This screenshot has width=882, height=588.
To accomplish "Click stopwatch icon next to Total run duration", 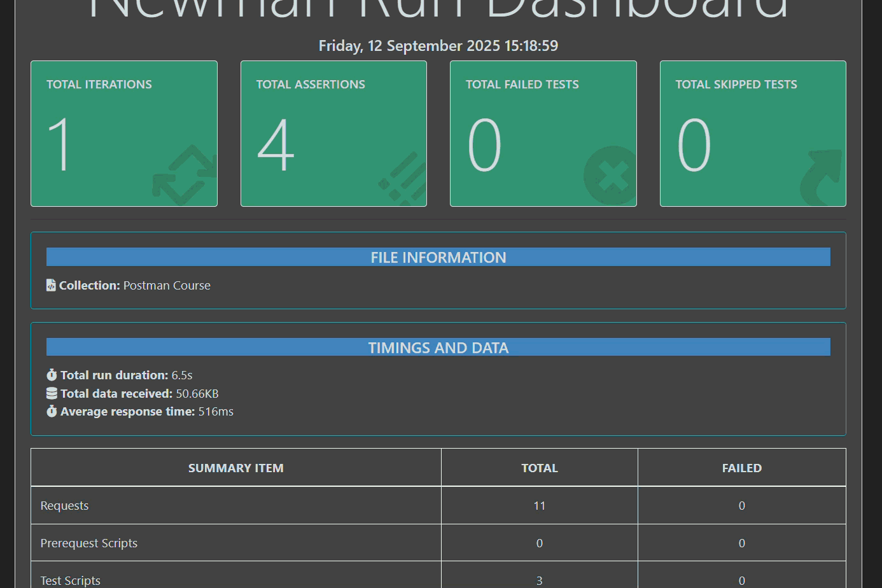I will (x=52, y=375).
